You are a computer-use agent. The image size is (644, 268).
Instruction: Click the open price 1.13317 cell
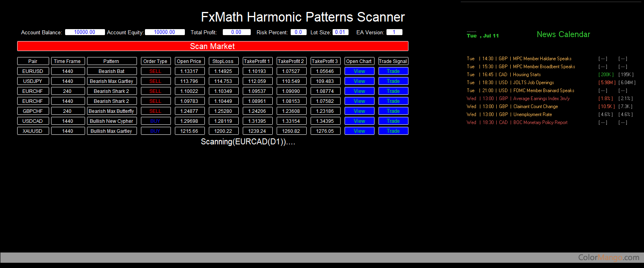pyautogui.click(x=189, y=71)
